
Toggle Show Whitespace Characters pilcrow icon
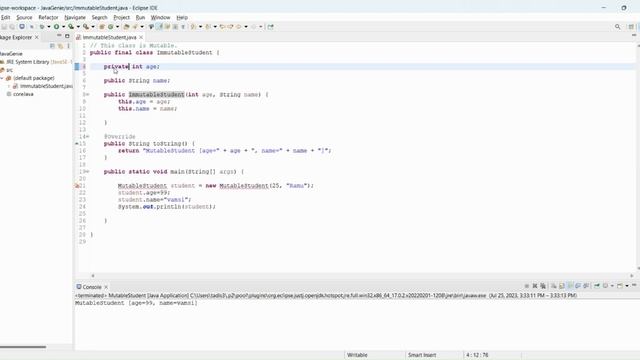pos(183,27)
